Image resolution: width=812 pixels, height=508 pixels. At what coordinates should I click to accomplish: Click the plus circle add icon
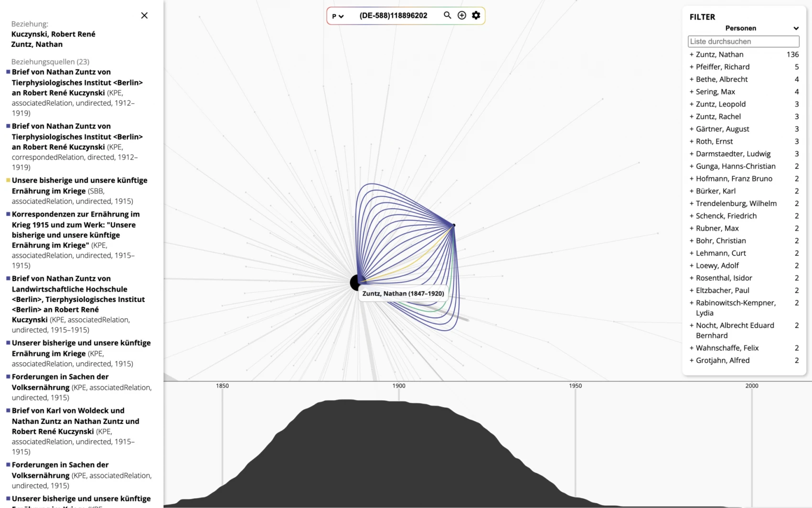click(x=462, y=15)
